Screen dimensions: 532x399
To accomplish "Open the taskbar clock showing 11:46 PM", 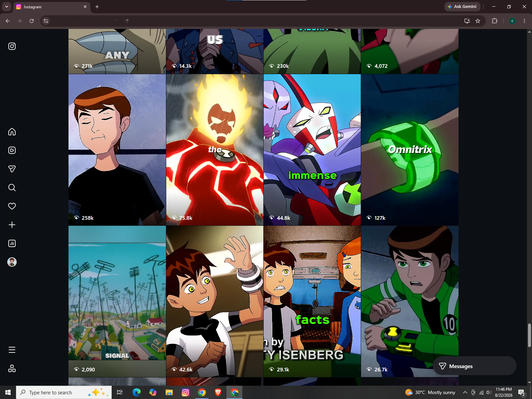I will (504, 392).
